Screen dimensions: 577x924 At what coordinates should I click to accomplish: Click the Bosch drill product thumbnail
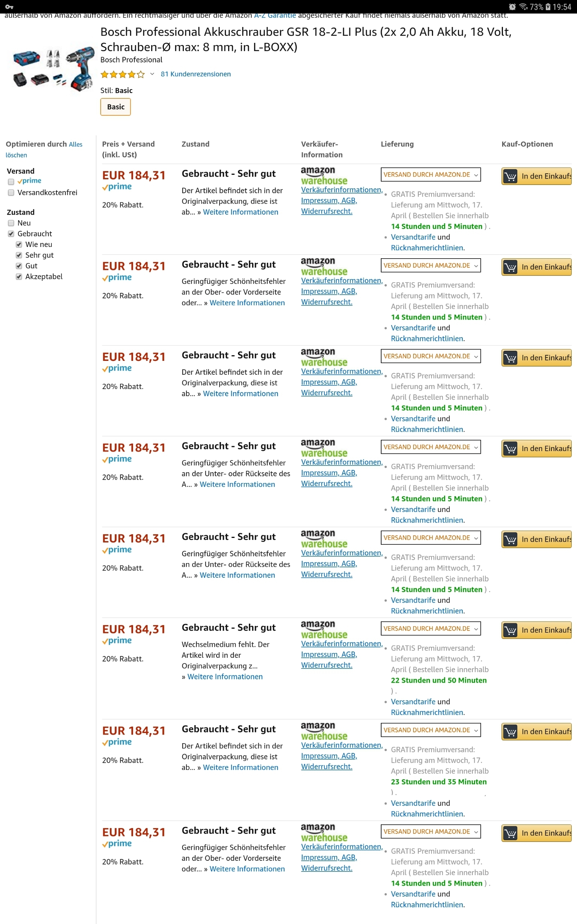(x=53, y=68)
